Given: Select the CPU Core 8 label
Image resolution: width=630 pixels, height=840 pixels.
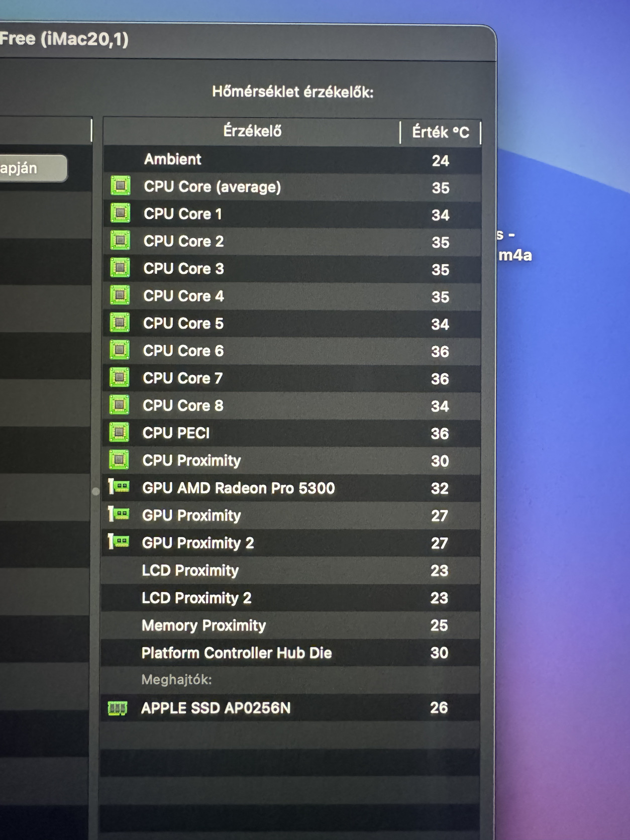Looking at the screenshot, I should [183, 405].
